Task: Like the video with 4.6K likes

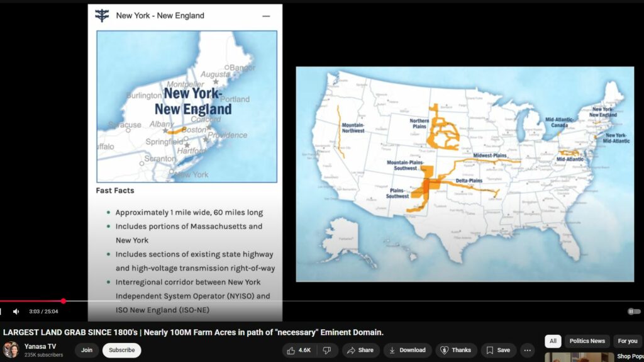Action: (x=299, y=350)
